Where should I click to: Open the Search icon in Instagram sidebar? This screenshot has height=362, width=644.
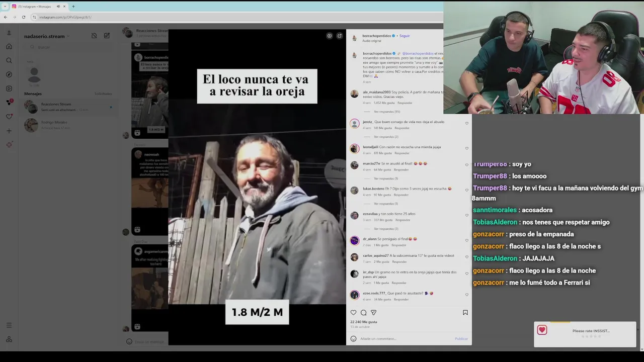coord(9,60)
